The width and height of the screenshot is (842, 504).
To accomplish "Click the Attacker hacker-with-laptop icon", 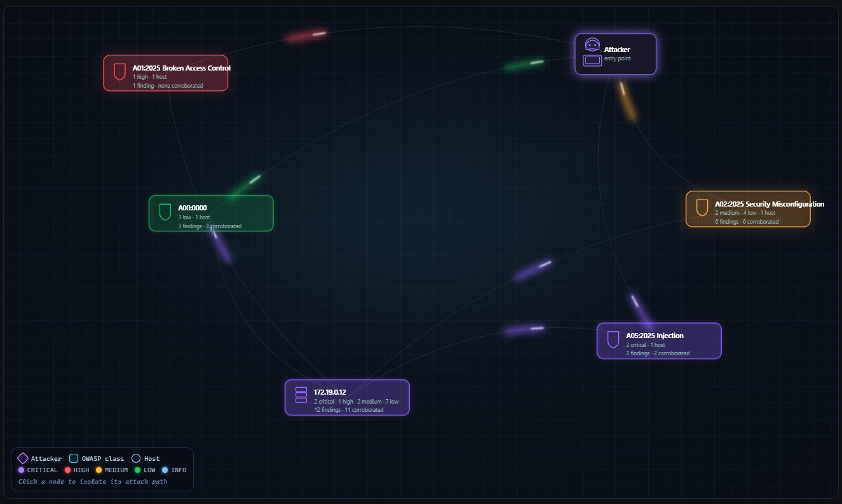I will pyautogui.click(x=592, y=53).
